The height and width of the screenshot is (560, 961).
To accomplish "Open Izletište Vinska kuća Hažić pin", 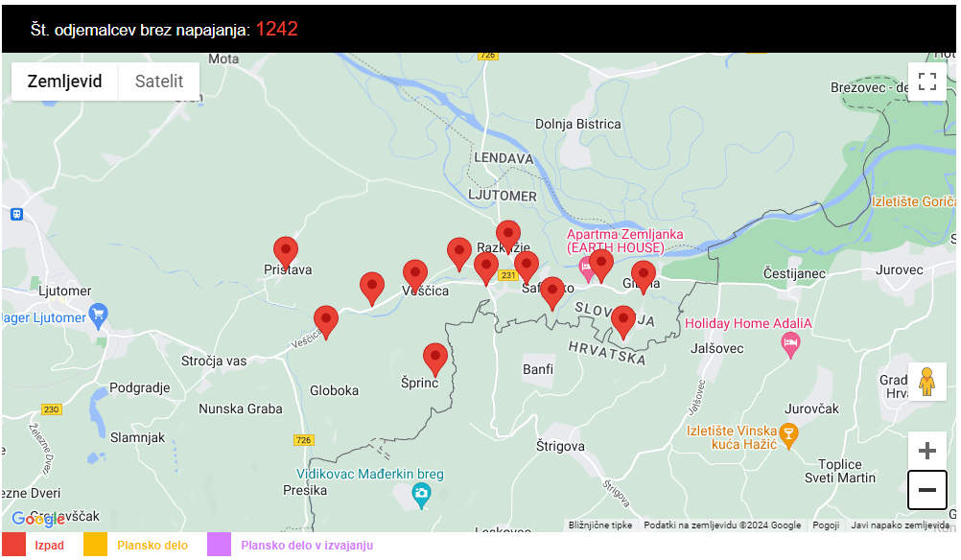I will coord(788,436).
